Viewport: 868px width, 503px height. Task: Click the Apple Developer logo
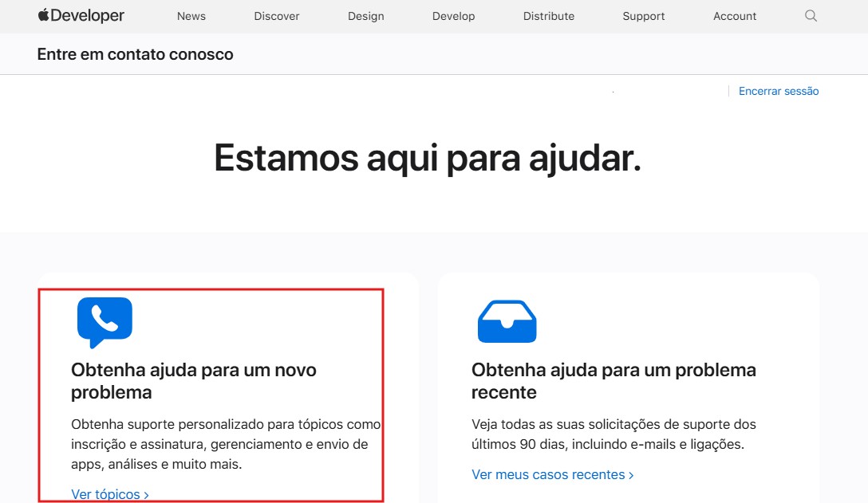click(81, 16)
